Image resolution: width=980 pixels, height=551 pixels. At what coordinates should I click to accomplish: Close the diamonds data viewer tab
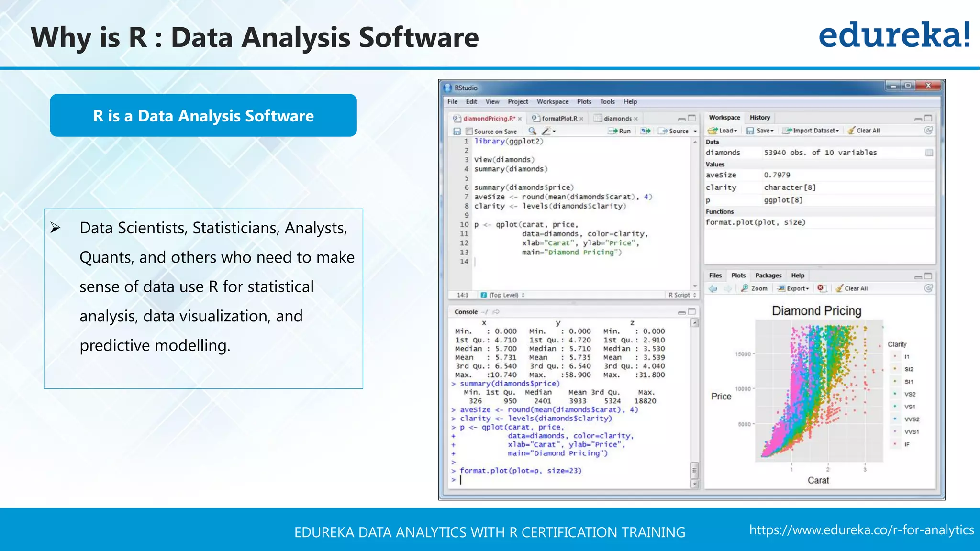(636, 119)
